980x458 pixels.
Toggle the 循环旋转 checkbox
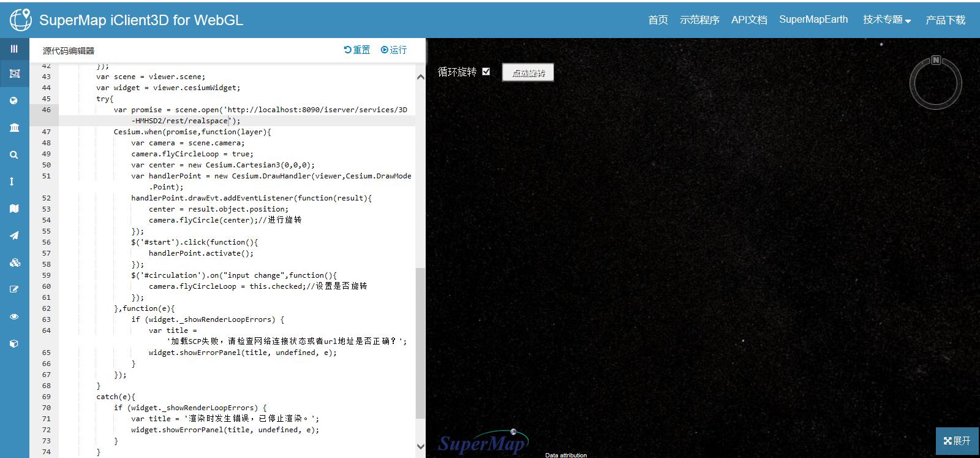pos(486,72)
